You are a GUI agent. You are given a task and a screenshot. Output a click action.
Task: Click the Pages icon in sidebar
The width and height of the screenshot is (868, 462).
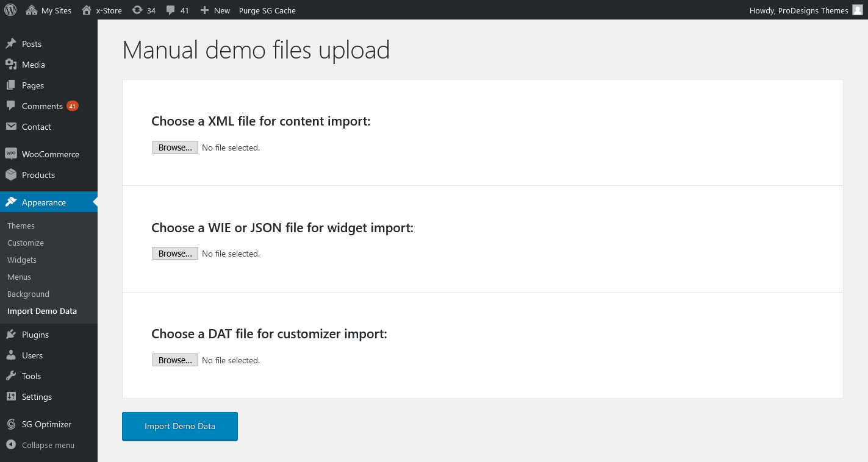coord(11,85)
